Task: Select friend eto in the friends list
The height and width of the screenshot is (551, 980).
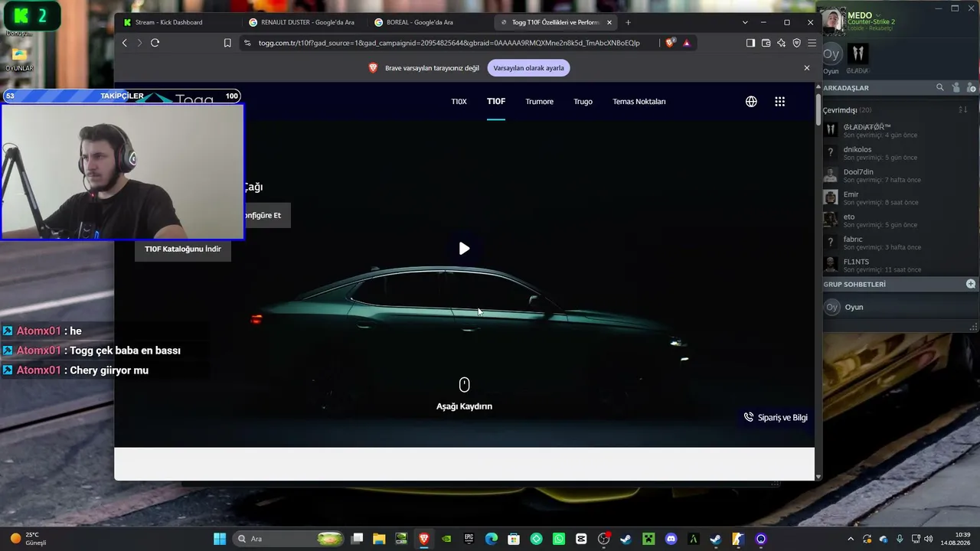Action: point(896,220)
